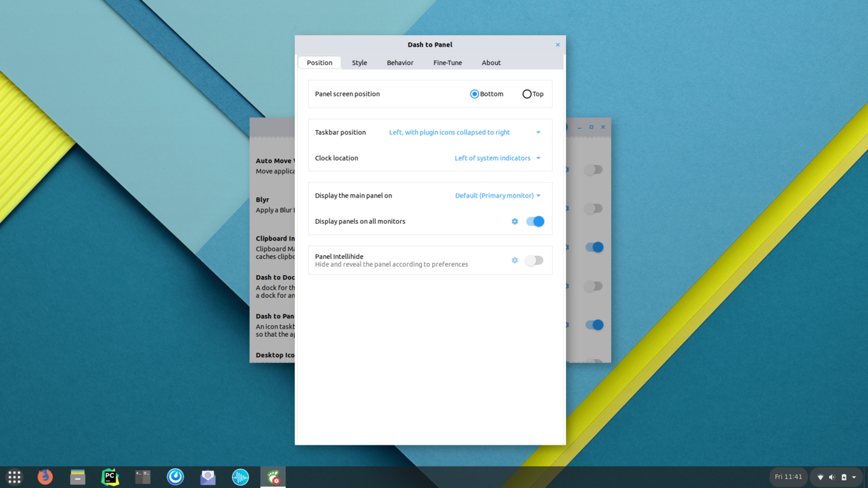Toggle Display panels on all monitors switch
The image size is (868, 488).
point(535,221)
